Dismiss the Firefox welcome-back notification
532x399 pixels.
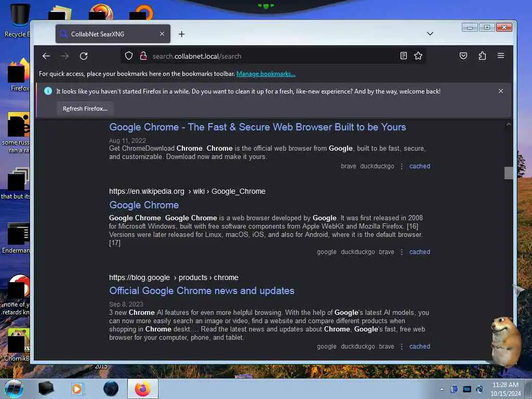coord(500,91)
